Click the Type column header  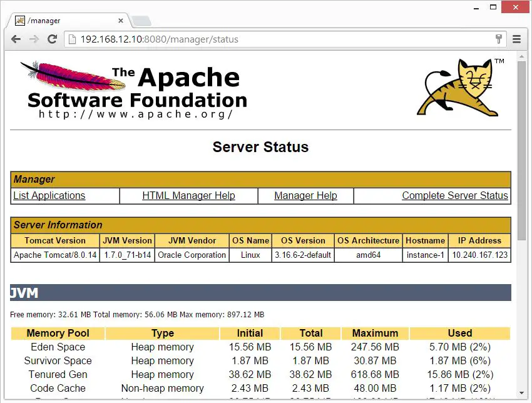click(163, 333)
